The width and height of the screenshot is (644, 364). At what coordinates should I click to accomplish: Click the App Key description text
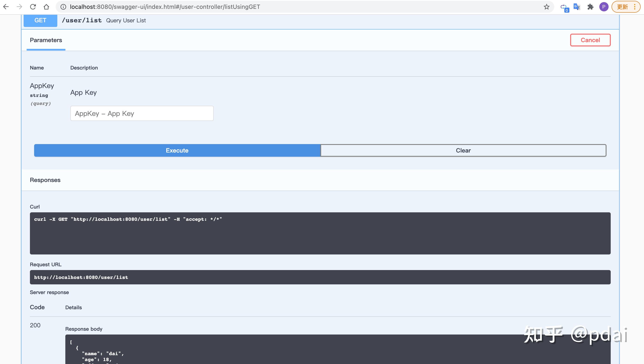click(x=83, y=92)
